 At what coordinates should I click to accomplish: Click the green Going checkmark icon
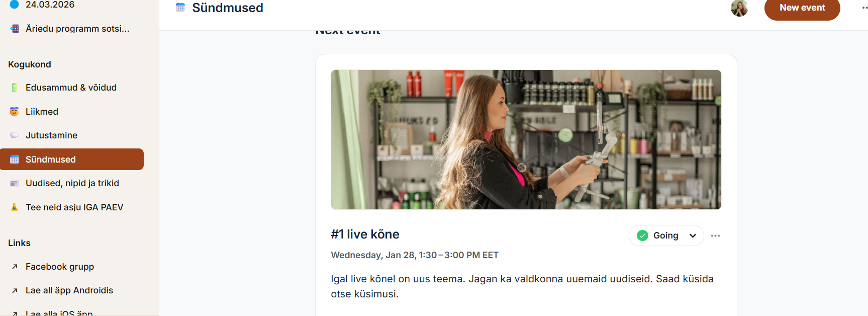coord(642,235)
